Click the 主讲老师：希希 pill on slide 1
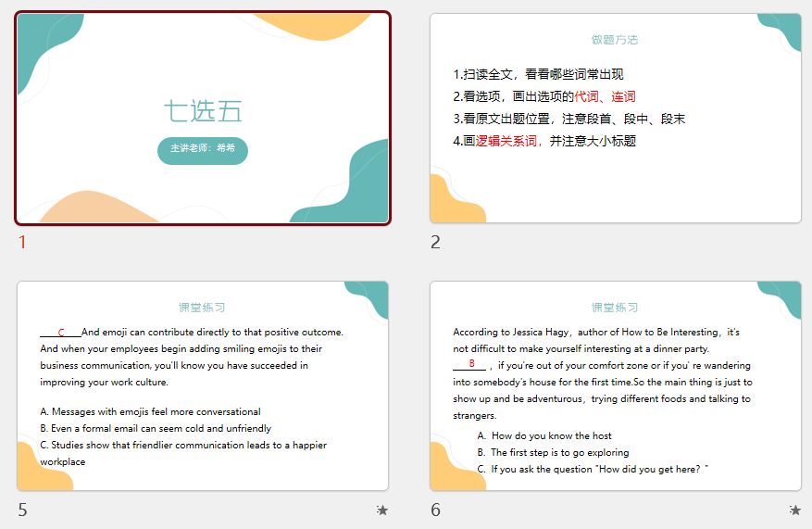Screen dimensions: 812x529 click(203, 150)
